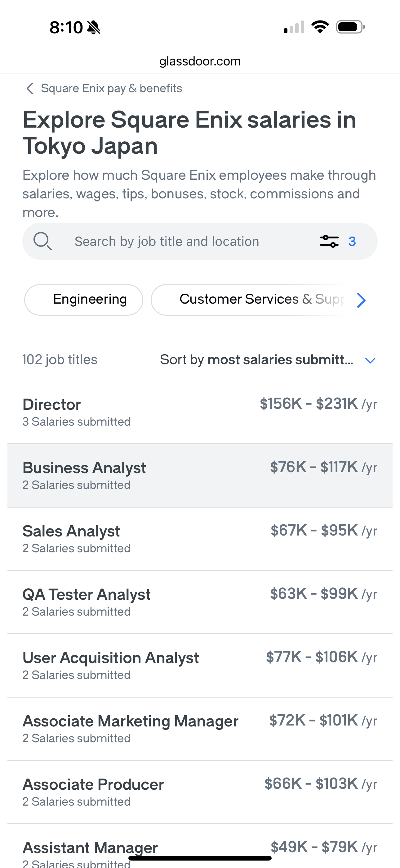The width and height of the screenshot is (400, 868).
Task: Open filters via the sliders icon
Action: pos(329,241)
